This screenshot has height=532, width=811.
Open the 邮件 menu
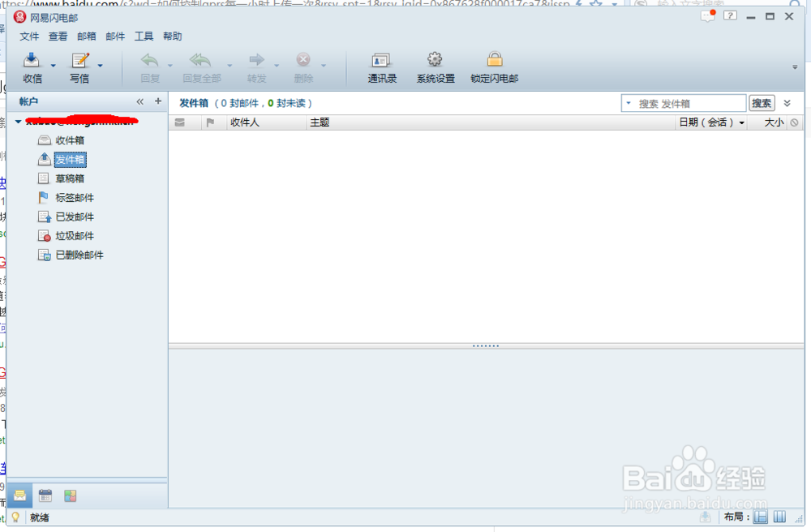coord(115,36)
